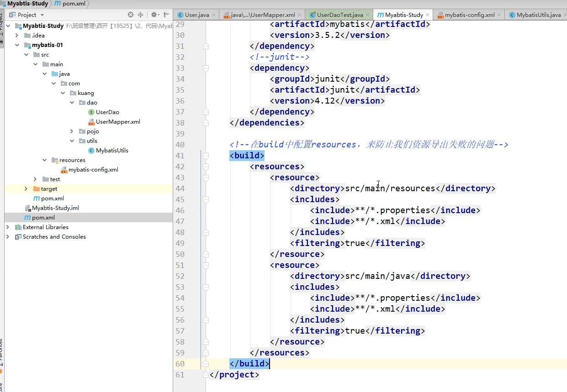Screen dimensions: 567x392
Task: Expand External Libraries node
Action: (x=8, y=227)
